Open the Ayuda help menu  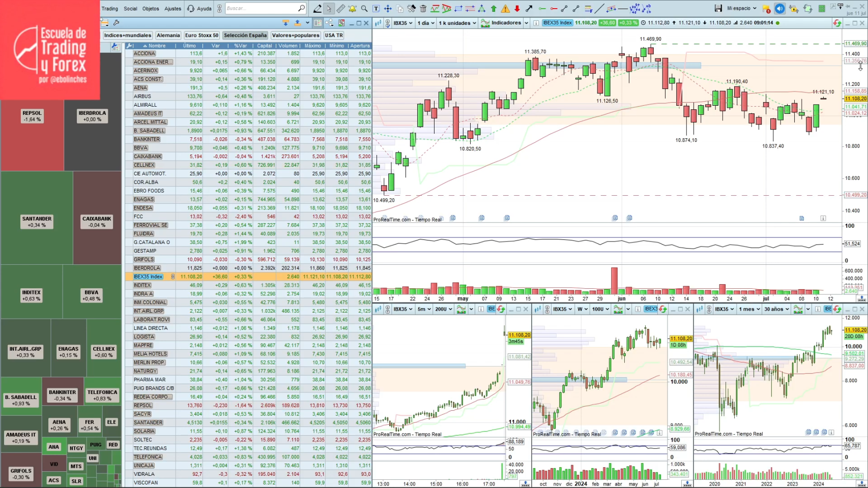pos(199,9)
